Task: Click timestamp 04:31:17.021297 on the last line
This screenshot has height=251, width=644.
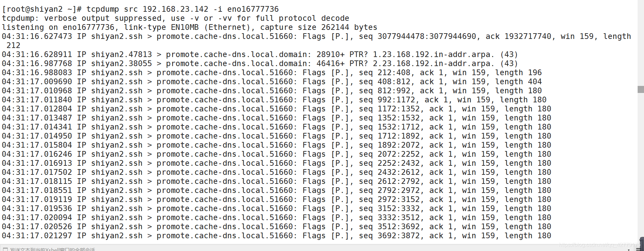Action: [37, 236]
